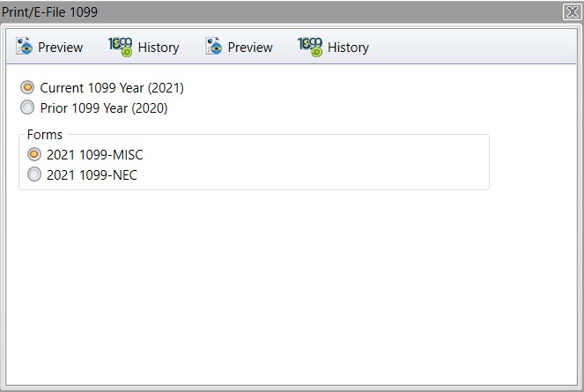Click the "Prior 1099 Year (2020)" option text
Image resolution: width=584 pixels, height=392 pixels.
coord(104,108)
